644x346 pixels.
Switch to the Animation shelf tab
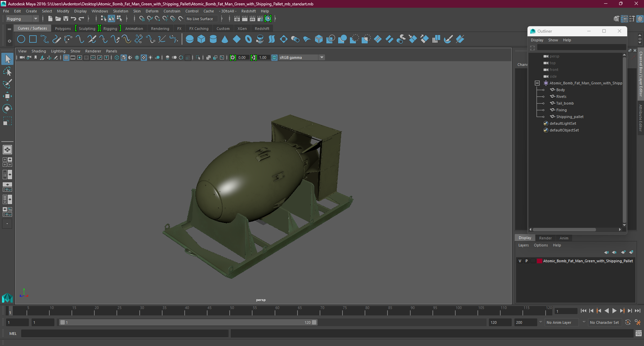click(134, 29)
